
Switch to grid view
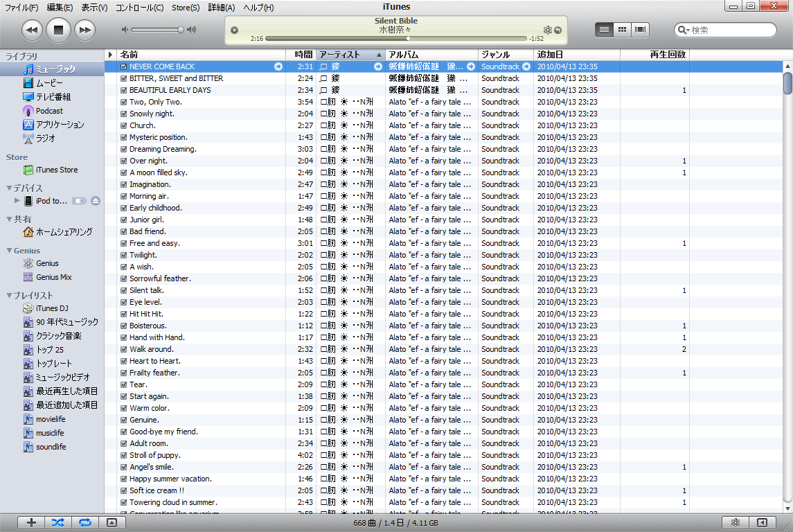coord(622,30)
